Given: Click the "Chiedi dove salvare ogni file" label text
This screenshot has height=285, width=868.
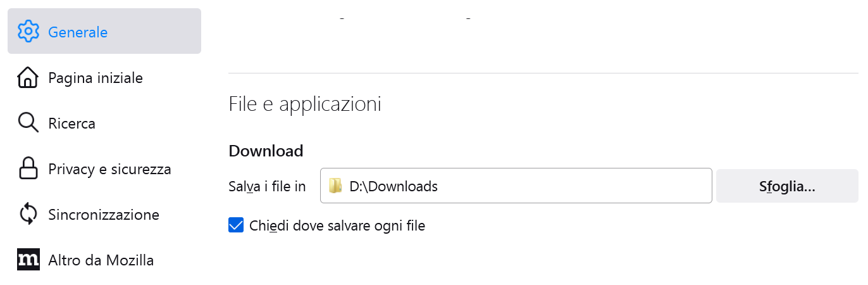Looking at the screenshot, I should tap(337, 225).
